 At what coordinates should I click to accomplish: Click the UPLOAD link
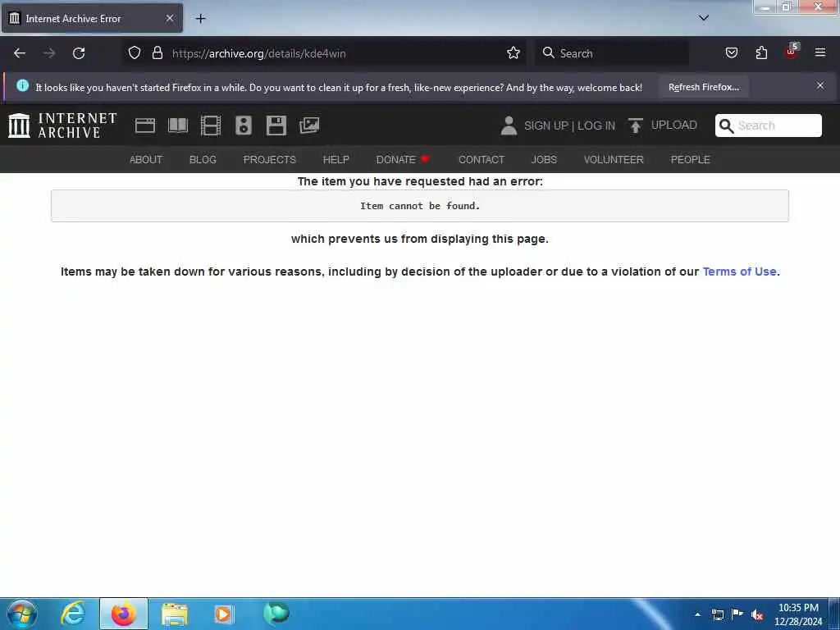point(674,126)
